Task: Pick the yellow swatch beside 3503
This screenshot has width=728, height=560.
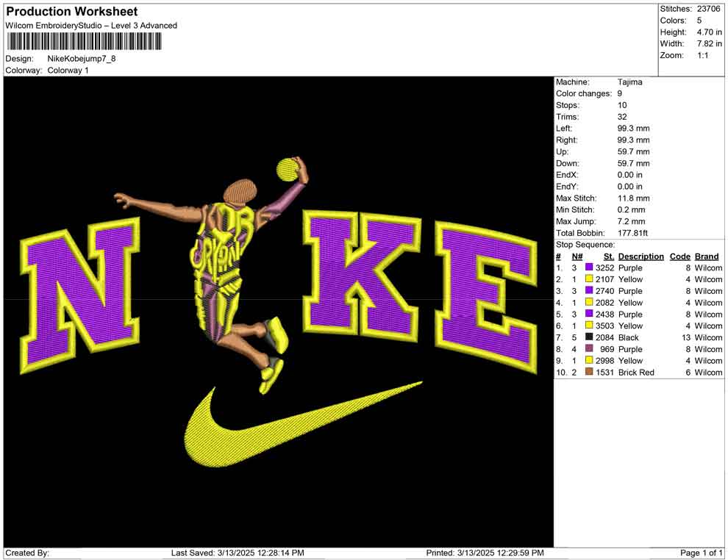Action: click(x=589, y=326)
